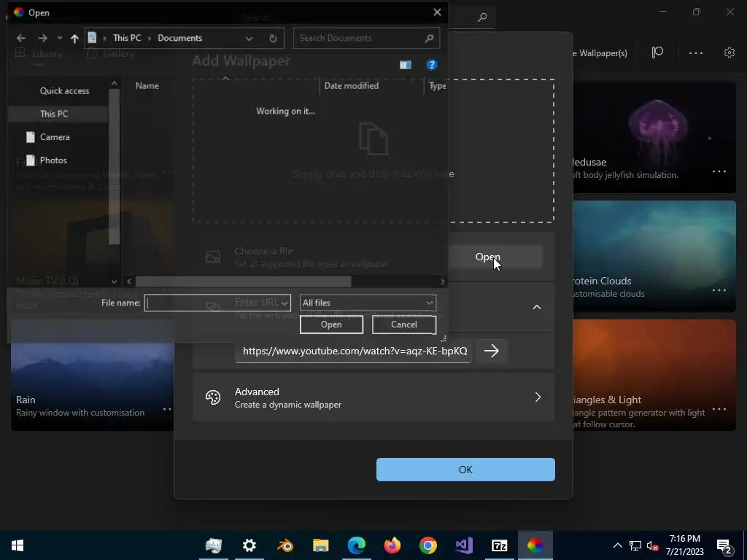Click the horizontal scrollbar right arrow
747x560 pixels.
click(443, 282)
